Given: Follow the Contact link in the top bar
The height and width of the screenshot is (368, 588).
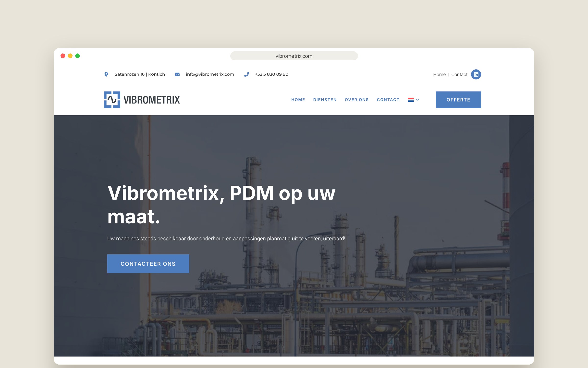Looking at the screenshot, I should (x=459, y=74).
